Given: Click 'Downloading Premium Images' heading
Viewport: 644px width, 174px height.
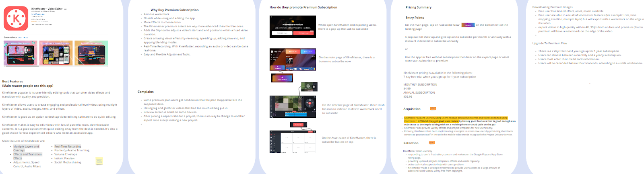Looking at the screenshot, I should (552, 7).
